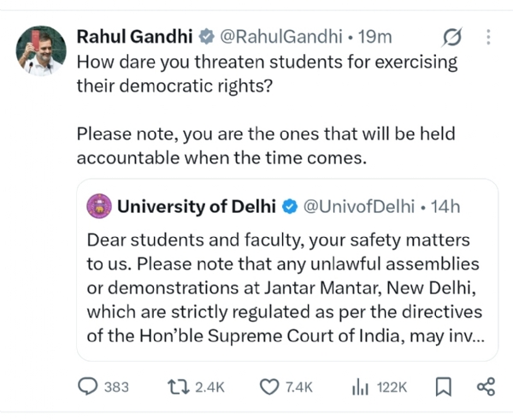513x420 pixels.
Task: Click the repost arrows icon
Action: (x=179, y=387)
